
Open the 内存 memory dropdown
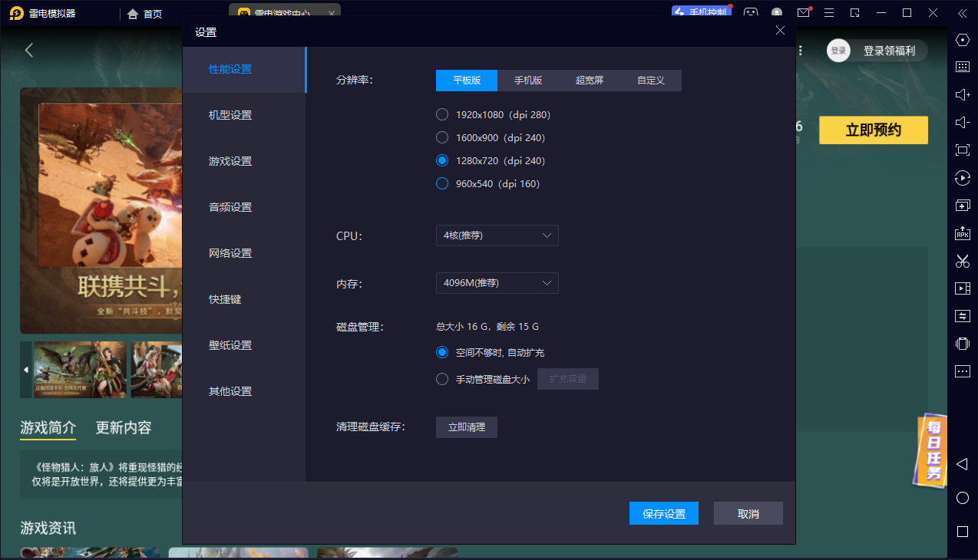pyautogui.click(x=497, y=283)
